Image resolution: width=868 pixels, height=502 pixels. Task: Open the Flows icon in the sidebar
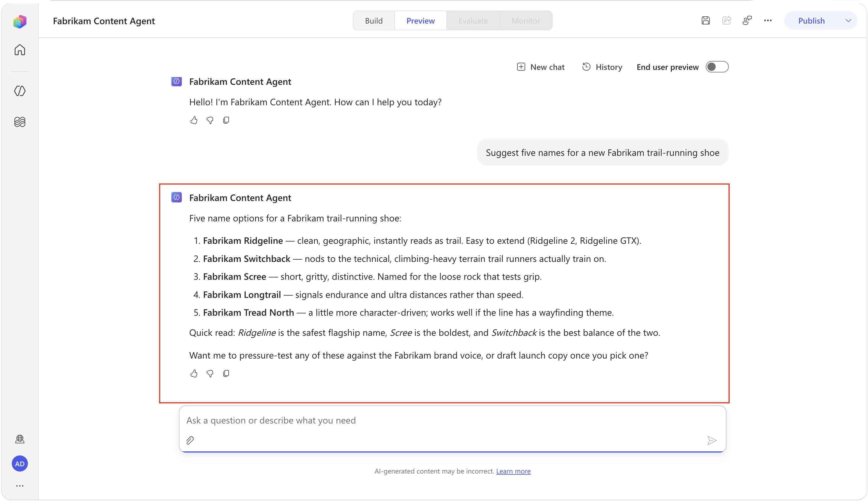20,122
